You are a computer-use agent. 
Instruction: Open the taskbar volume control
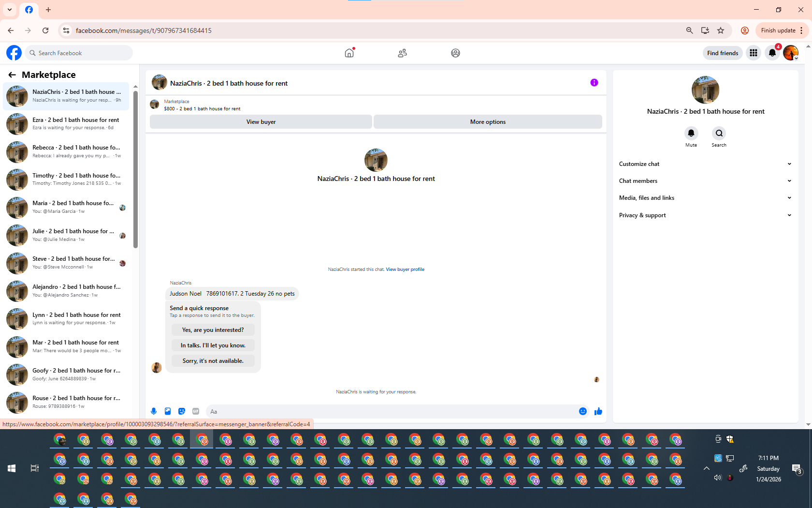tap(718, 478)
